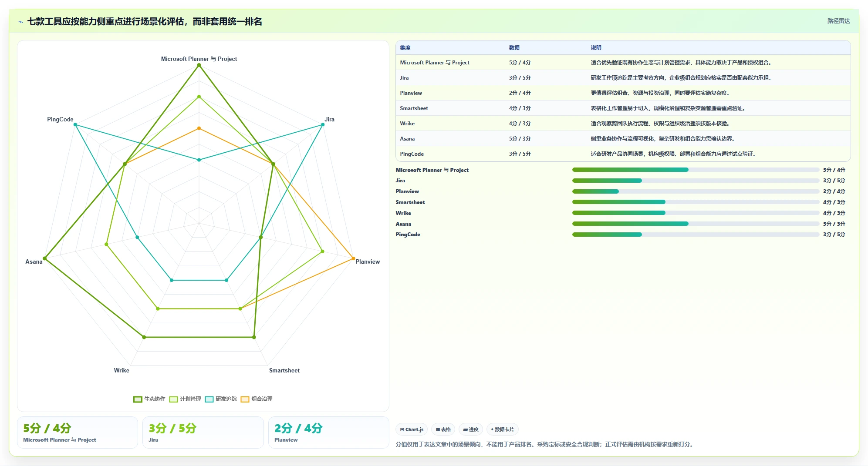The width and height of the screenshot is (868, 466).
Task: Click the footnote starting 分值仅用于表达文章中的场景倾向
Action: 545,444
